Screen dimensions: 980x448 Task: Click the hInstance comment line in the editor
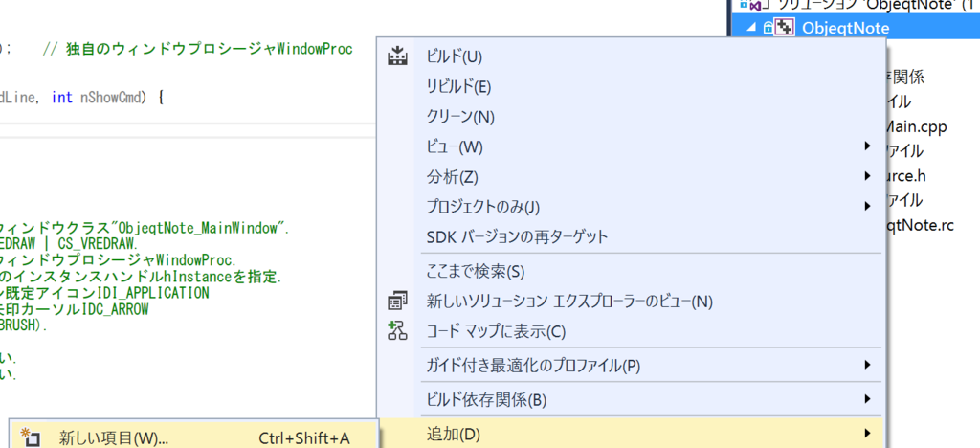coord(141,276)
